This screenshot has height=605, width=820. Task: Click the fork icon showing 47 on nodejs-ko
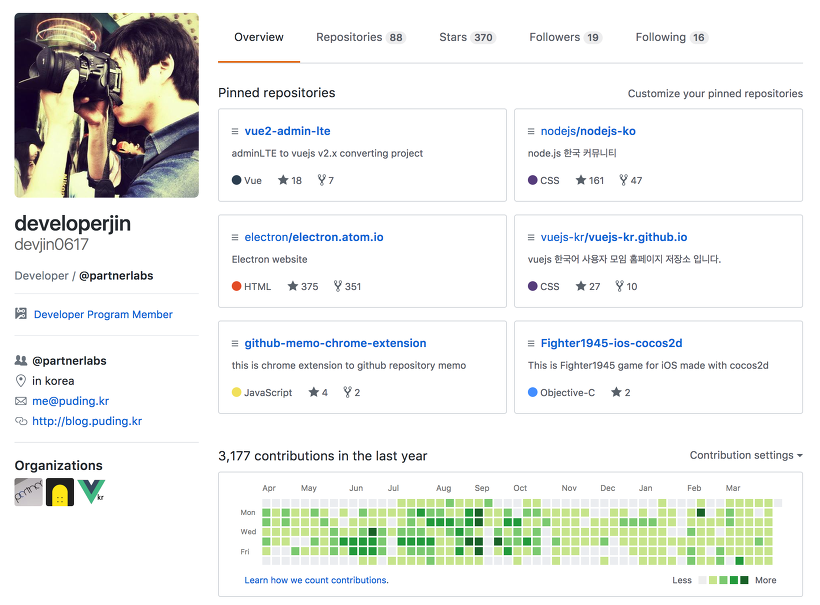[623, 180]
